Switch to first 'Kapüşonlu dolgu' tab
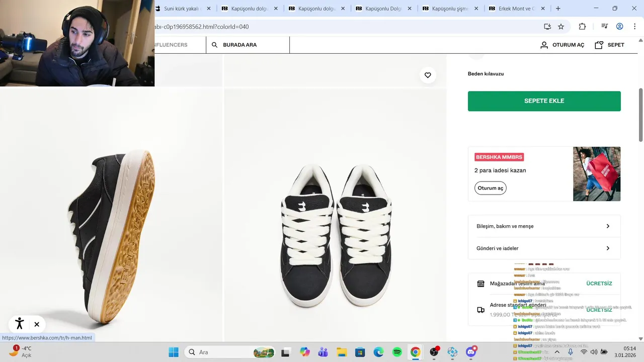The height and width of the screenshot is (362, 644). pos(250,9)
